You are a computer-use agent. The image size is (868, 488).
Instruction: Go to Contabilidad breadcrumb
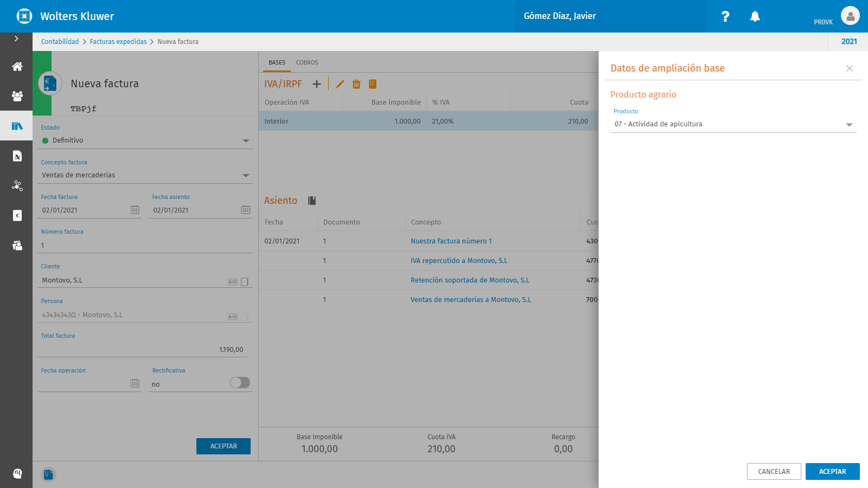60,42
